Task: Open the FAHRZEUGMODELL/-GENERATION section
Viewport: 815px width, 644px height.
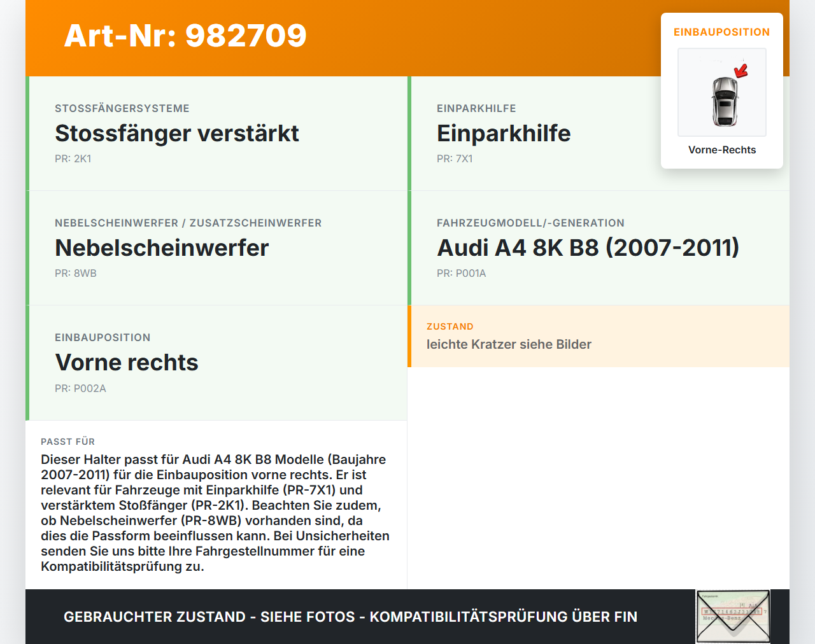Action: pyautogui.click(x=530, y=223)
